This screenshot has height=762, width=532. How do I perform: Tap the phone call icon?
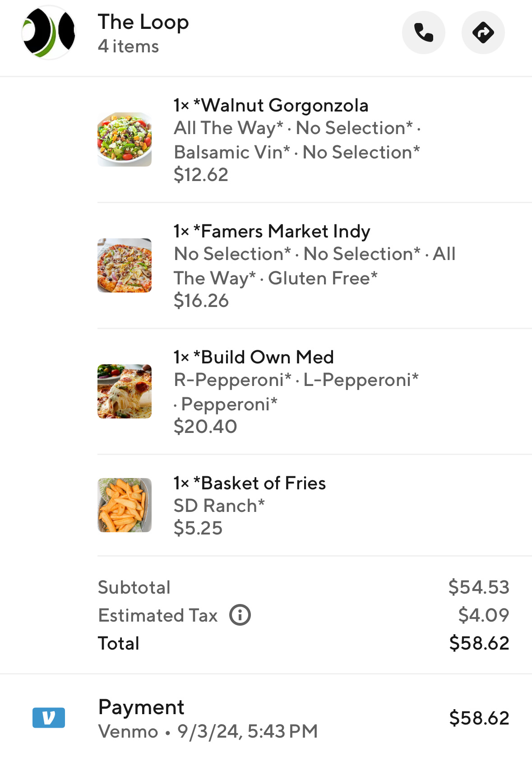(x=423, y=33)
